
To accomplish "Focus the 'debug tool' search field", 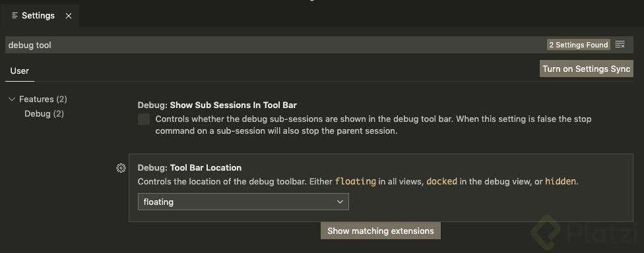I will point(275,45).
